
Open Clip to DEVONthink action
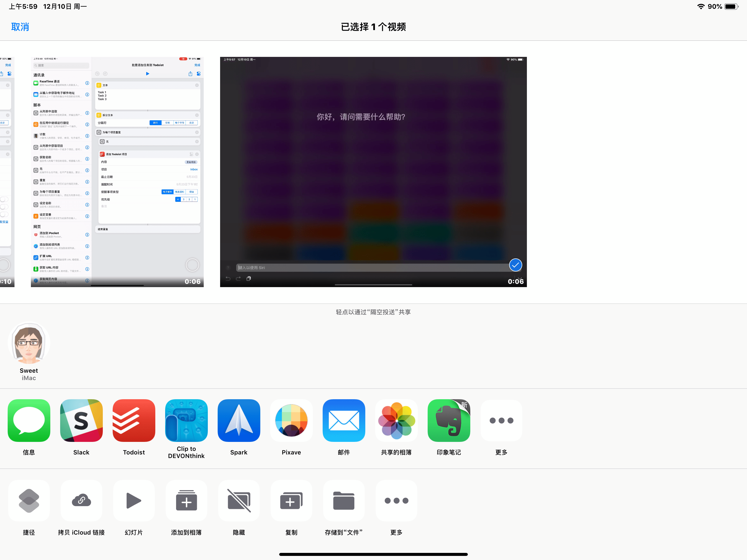186,421
